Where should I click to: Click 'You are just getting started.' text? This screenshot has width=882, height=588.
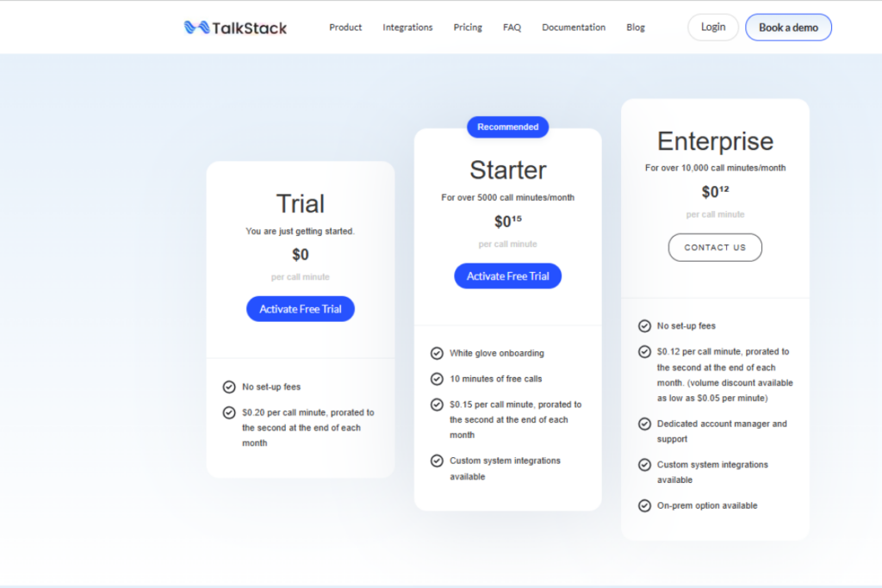pos(301,231)
